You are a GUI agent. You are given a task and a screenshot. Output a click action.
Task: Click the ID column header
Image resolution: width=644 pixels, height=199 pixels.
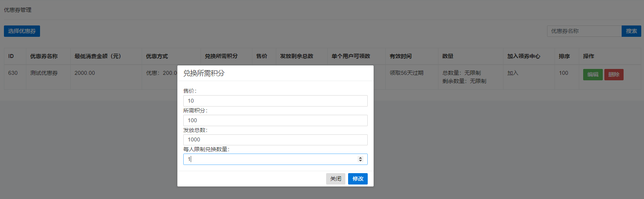point(11,56)
